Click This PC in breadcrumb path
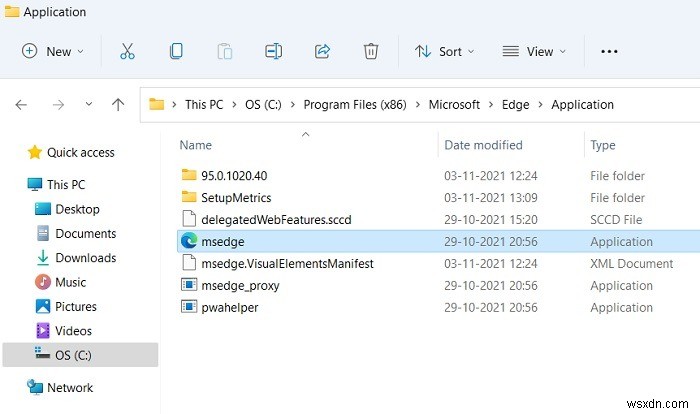The width and height of the screenshot is (700, 414). point(204,105)
